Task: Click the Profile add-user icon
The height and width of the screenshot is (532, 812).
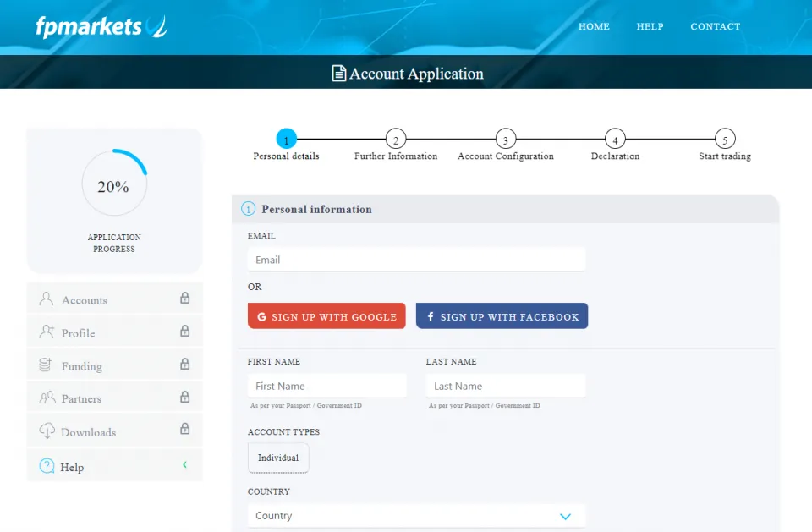Action: [x=47, y=332]
